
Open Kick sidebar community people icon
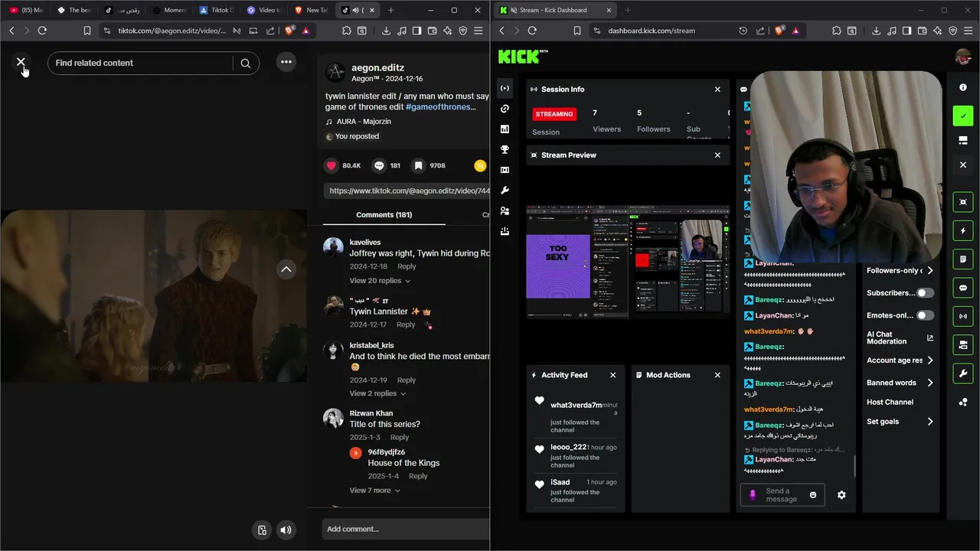click(x=505, y=211)
